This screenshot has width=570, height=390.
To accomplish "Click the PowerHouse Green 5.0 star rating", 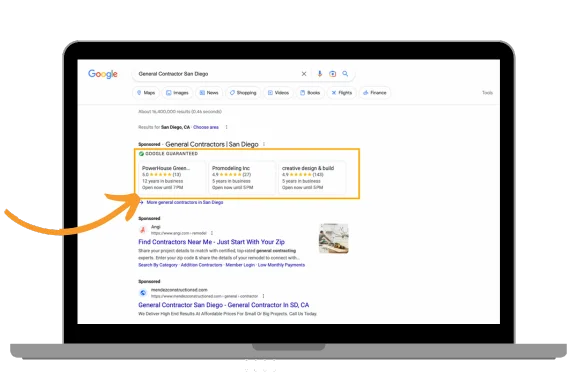I will click(x=161, y=175).
